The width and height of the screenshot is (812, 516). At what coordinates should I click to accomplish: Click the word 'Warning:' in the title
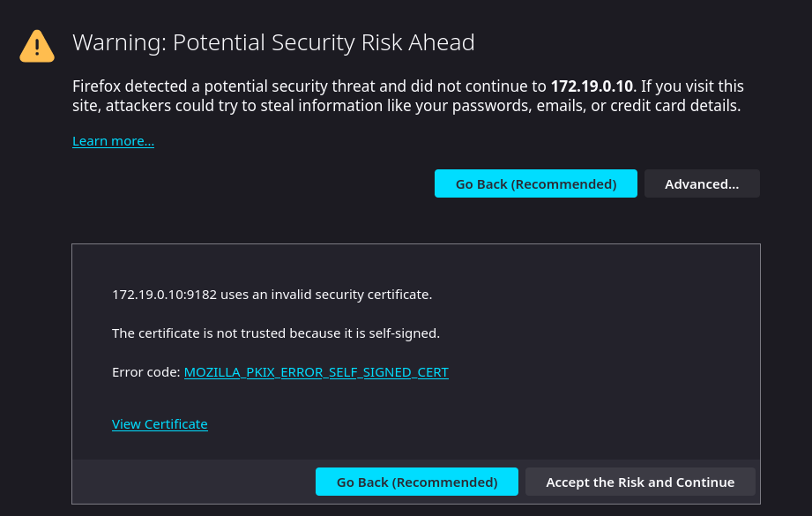pyautogui.click(x=119, y=42)
